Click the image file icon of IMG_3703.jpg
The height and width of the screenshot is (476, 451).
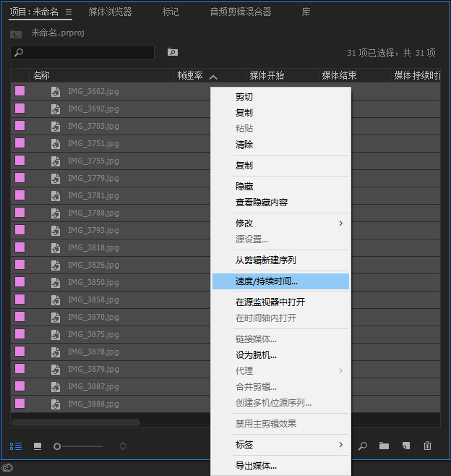(x=56, y=127)
